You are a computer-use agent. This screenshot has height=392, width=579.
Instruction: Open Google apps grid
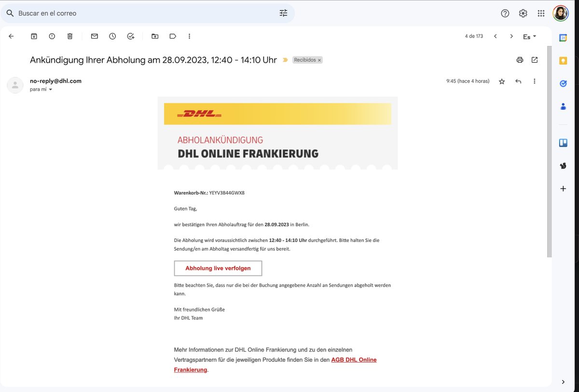pyautogui.click(x=541, y=14)
